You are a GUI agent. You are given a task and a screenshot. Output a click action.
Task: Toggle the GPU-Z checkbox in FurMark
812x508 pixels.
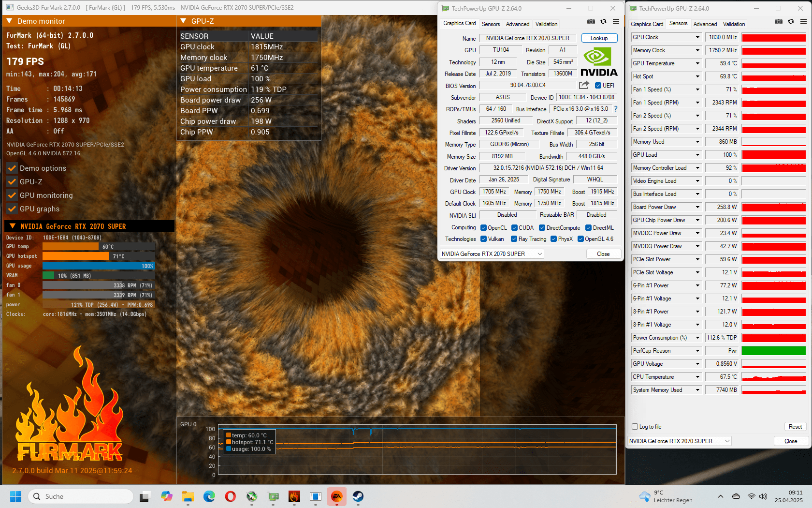click(x=12, y=182)
